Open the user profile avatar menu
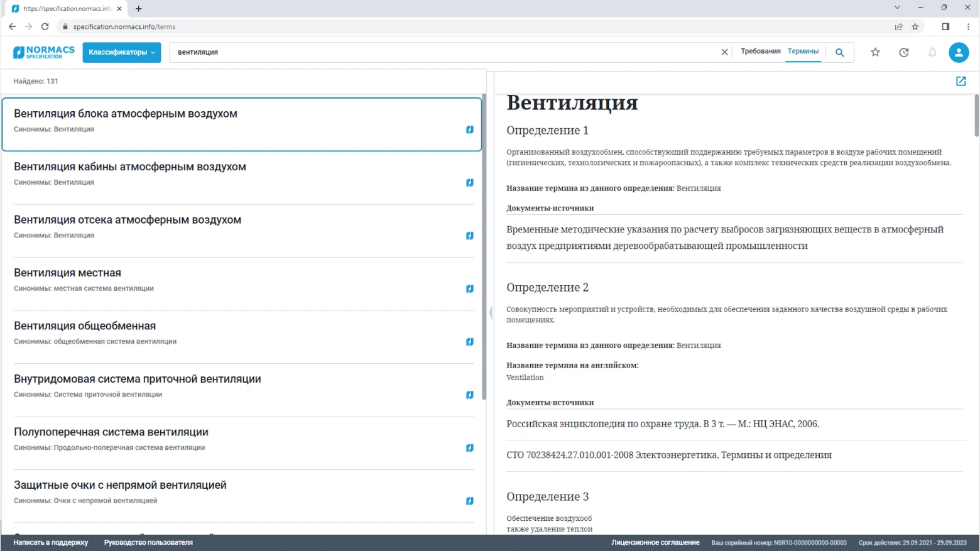Screen dimensions: 980x551 point(959,53)
